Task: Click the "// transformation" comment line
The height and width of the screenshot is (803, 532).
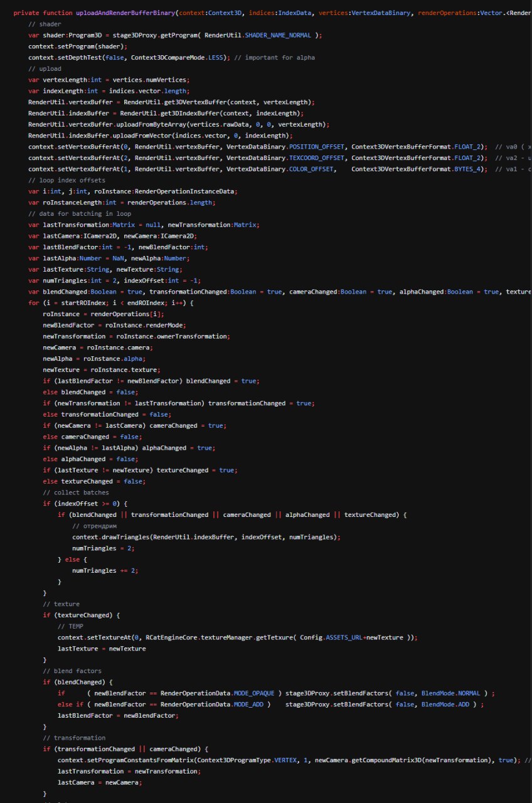Action: pyautogui.click(x=74, y=738)
